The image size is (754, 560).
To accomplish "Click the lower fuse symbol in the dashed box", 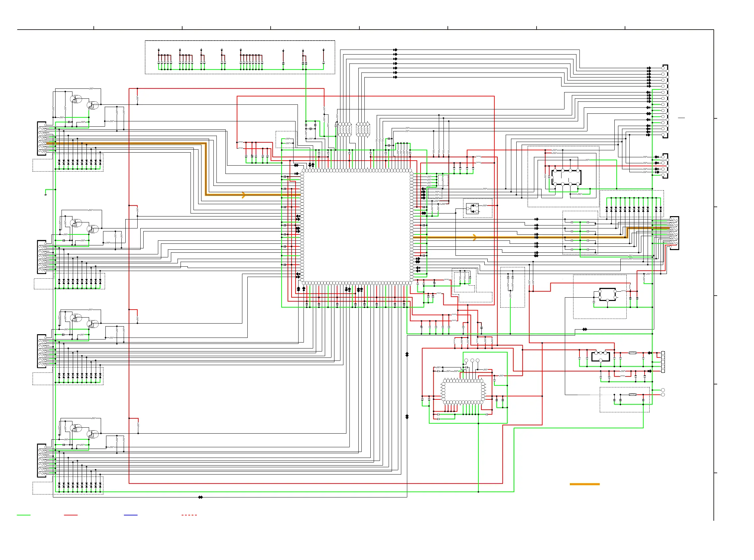I will coord(632,395).
